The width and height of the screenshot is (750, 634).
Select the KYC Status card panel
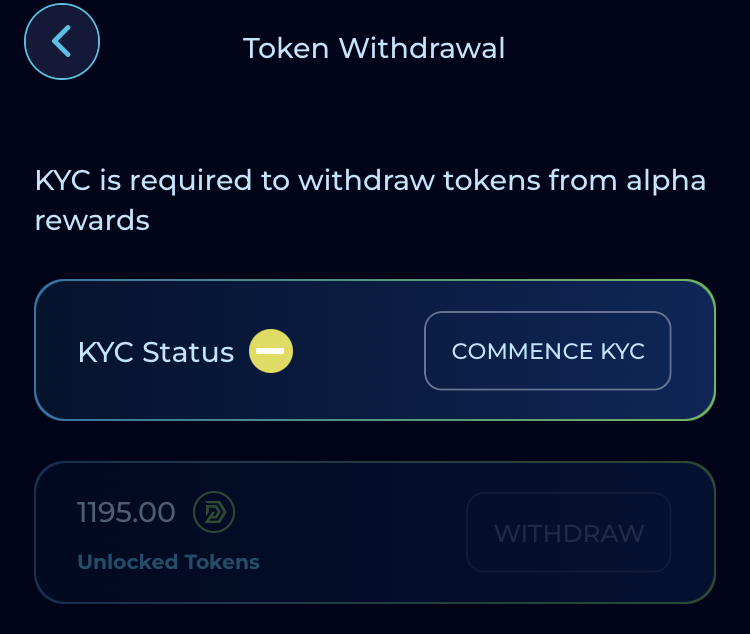click(x=375, y=350)
